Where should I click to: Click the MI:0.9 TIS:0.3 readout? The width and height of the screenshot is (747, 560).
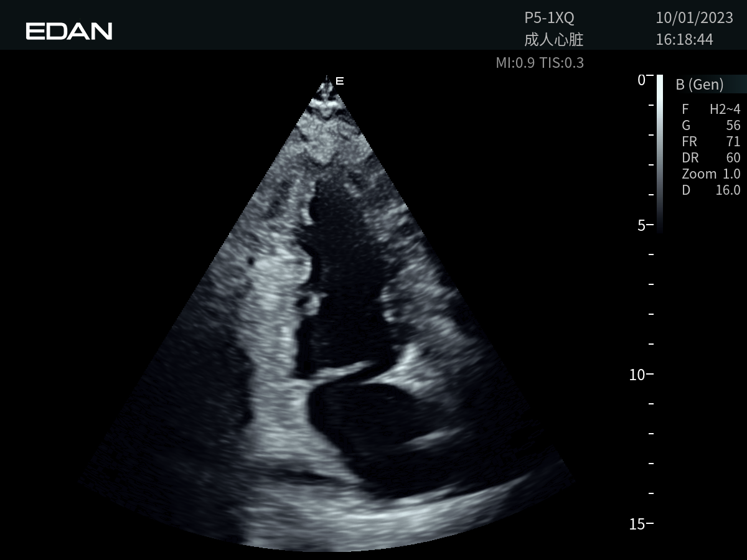tap(539, 63)
